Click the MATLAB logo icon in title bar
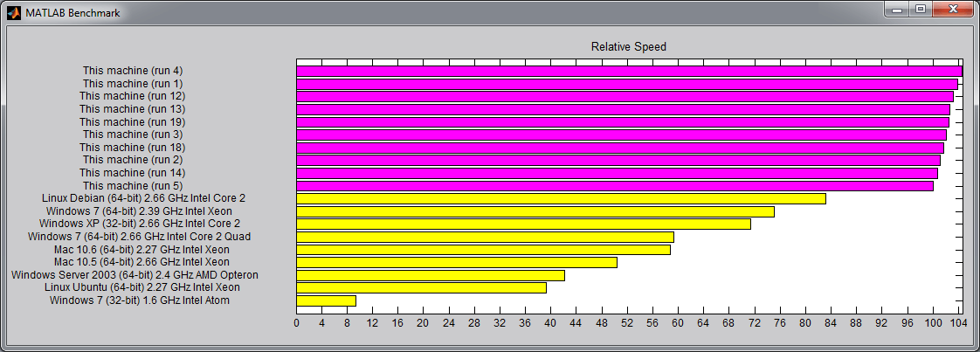This screenshot has width=980, height=352. 14,12
